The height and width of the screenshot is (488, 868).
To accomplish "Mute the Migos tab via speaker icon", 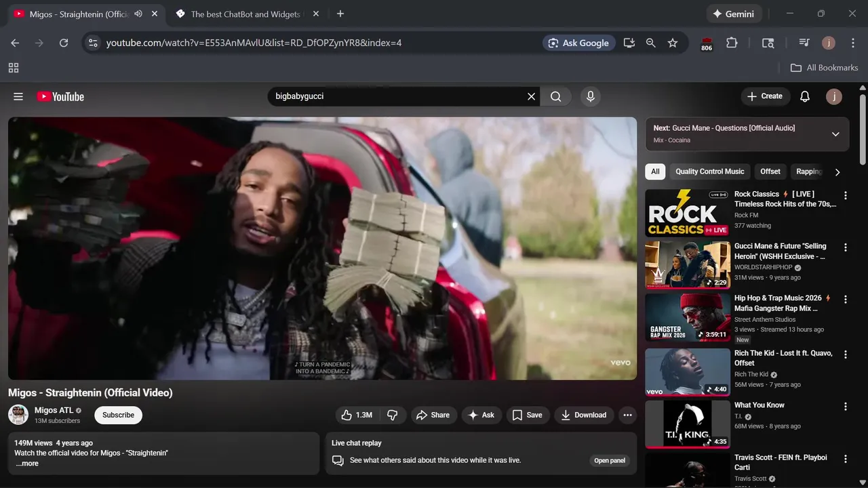I will (x=138, y=14).
